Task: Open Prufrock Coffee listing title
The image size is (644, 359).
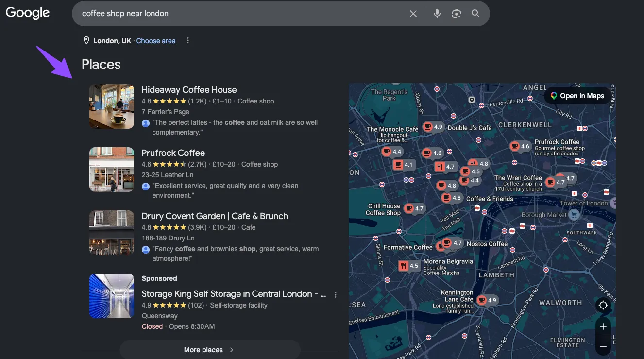Action: (173, 153)
